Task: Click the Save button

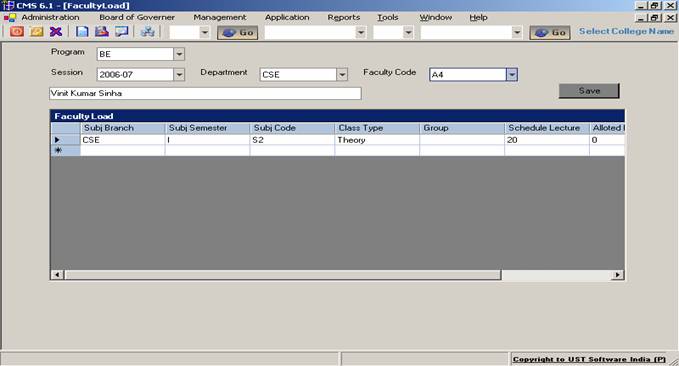Action: (589, 91)
